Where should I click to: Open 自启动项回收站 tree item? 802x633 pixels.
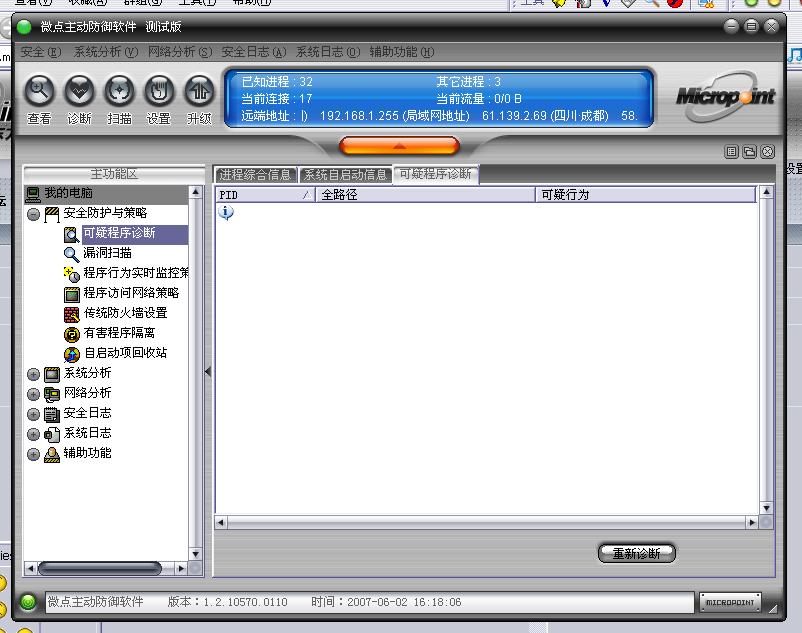pyautogui.click(x=125, y=353)
